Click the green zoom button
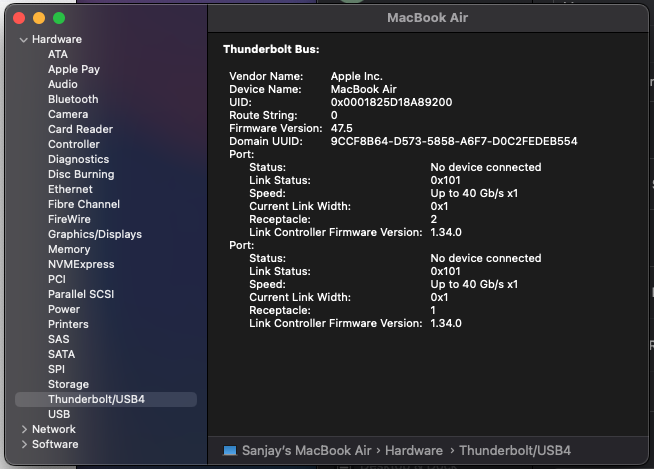Screen dimensions: 654x469 point(59,18)
